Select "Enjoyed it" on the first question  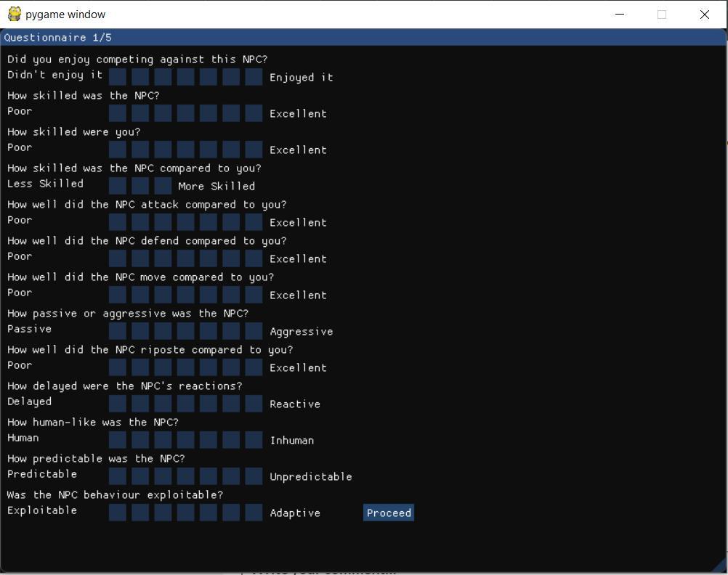[254, 76]
